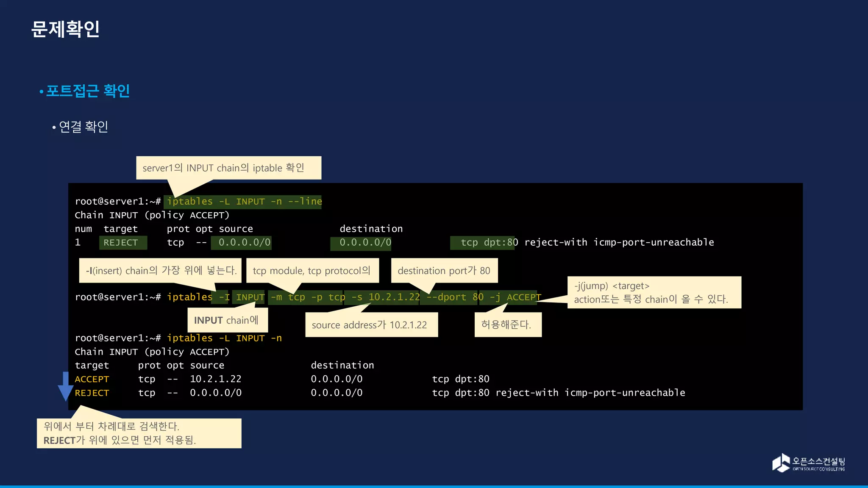Click the highlighted tcp dpt:80 text
This screenshot has width=868, height=488.
tap(483, 243)
